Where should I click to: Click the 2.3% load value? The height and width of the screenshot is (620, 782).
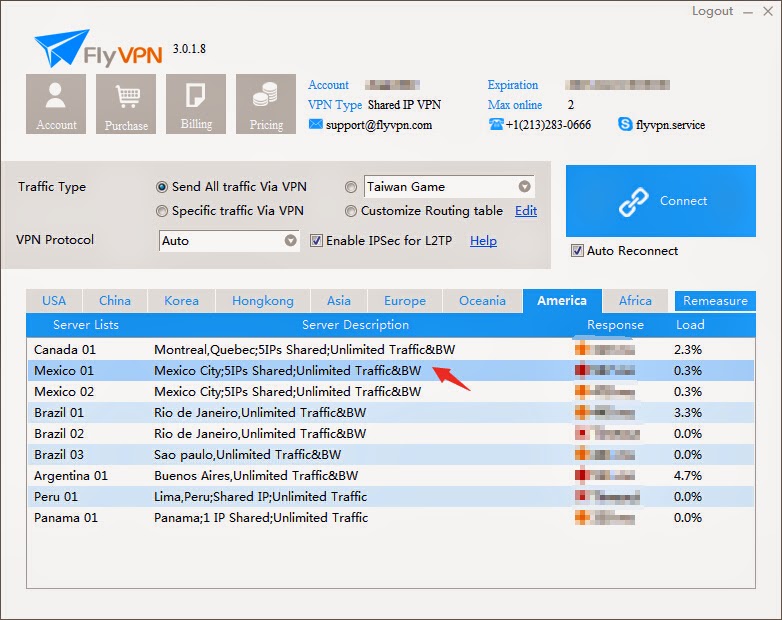click(x=688, y=350)
